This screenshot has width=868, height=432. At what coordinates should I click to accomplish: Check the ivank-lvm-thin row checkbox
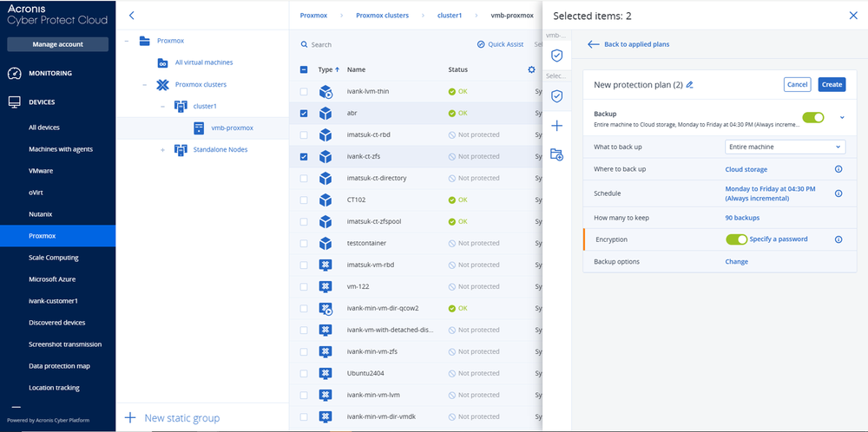[x=303, y=91]
